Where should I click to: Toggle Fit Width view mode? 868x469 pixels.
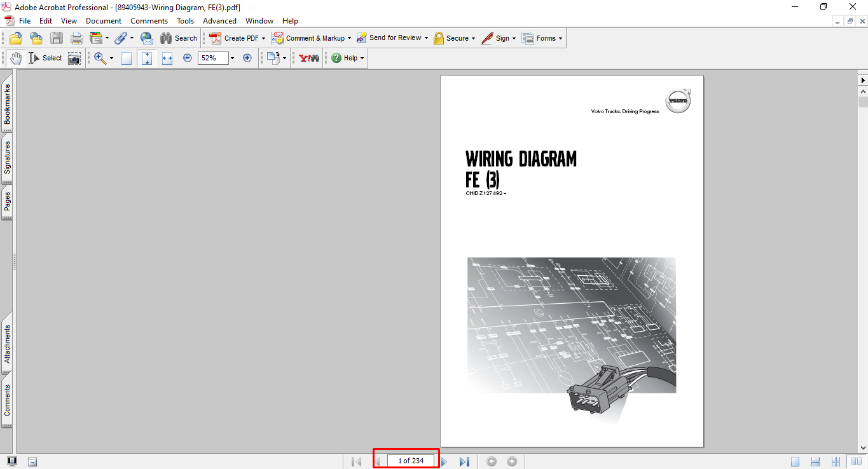167,58
